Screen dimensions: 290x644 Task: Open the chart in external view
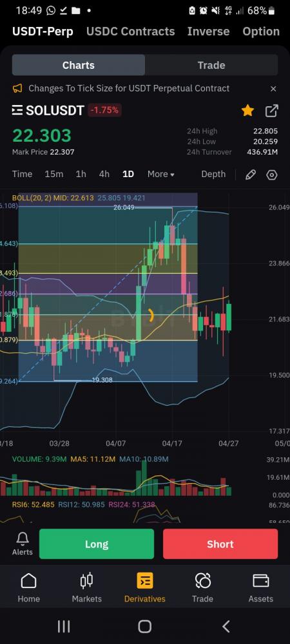point(271,111)
